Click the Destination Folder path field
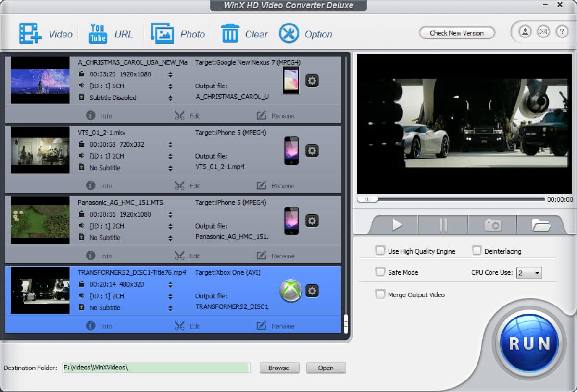Image resolution: width=577 pixels, height=392 pixels. click(x=156, y=367)
